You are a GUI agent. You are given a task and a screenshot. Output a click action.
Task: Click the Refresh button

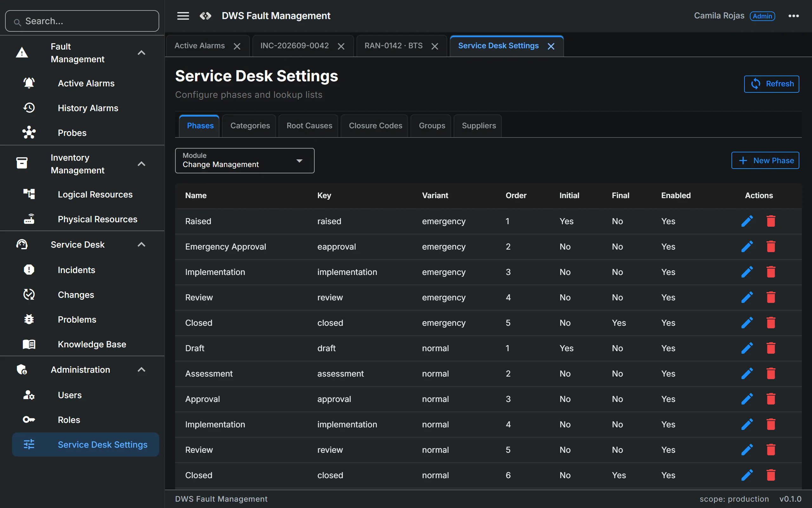(771, 84)
